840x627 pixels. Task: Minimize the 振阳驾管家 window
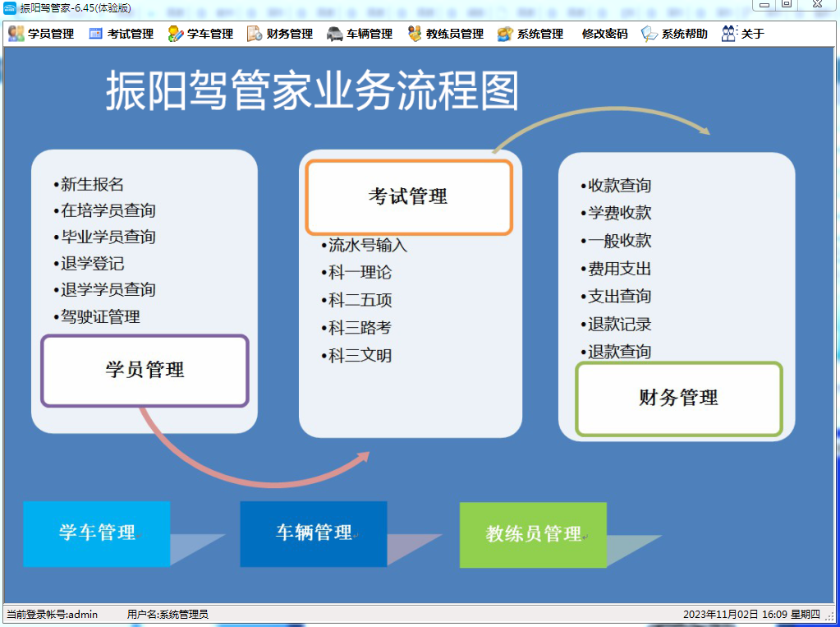click(x=764, y=4)
